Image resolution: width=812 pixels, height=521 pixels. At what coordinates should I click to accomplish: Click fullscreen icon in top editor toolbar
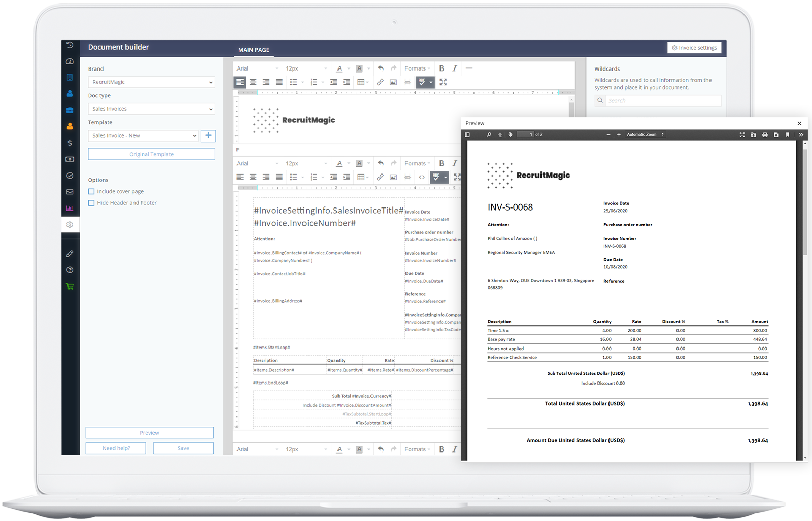click(x=443, y=82)
